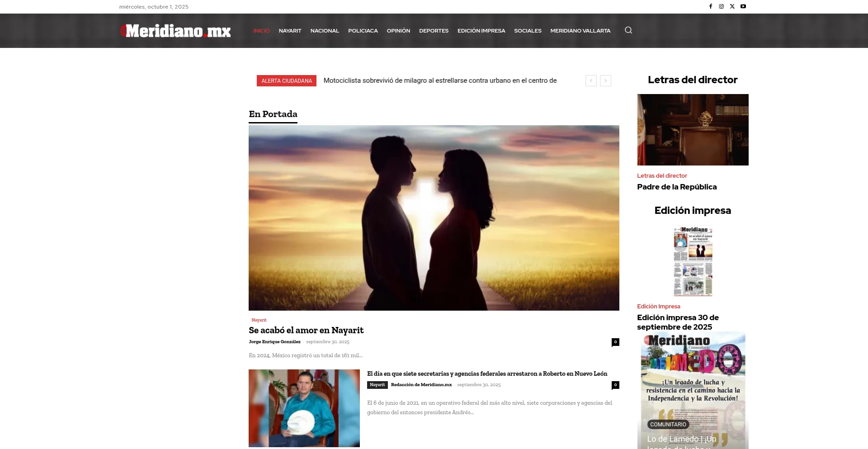
Task: Click the couple silhouette featured image
Action: pos(434,217)
